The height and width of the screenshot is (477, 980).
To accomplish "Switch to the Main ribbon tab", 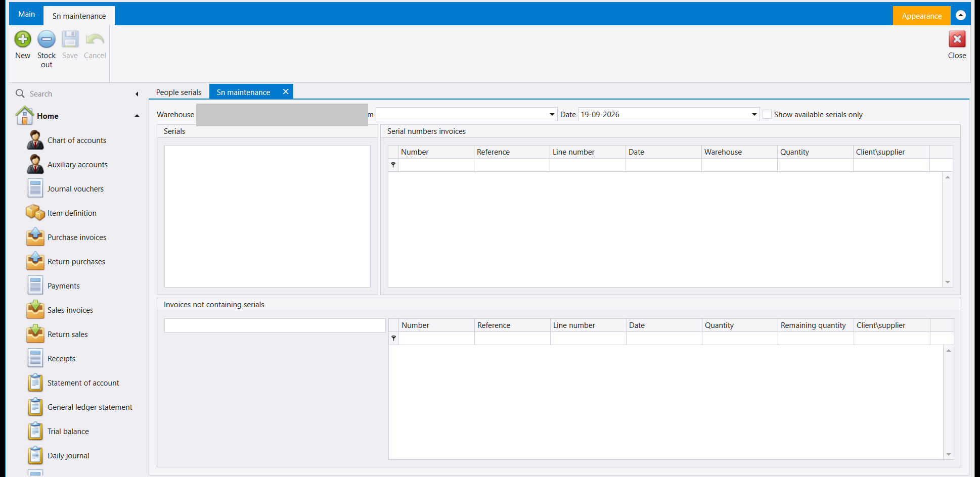I will (x=26, y=14).
